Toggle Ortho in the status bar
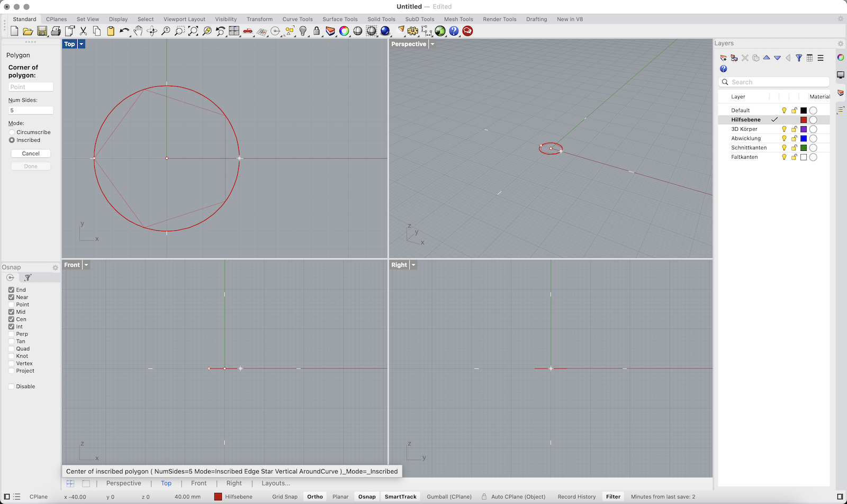Viewport: 847px width, 504px height. coord(315,497)
